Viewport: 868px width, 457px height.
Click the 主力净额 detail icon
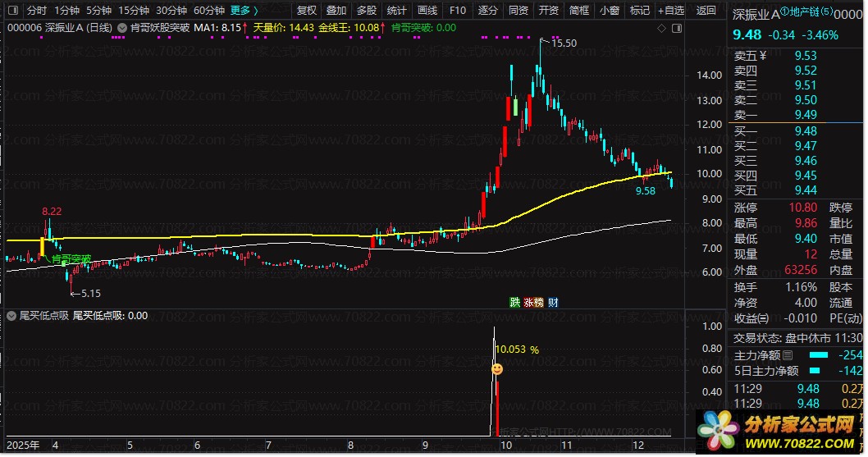click(x=788, y=355)
